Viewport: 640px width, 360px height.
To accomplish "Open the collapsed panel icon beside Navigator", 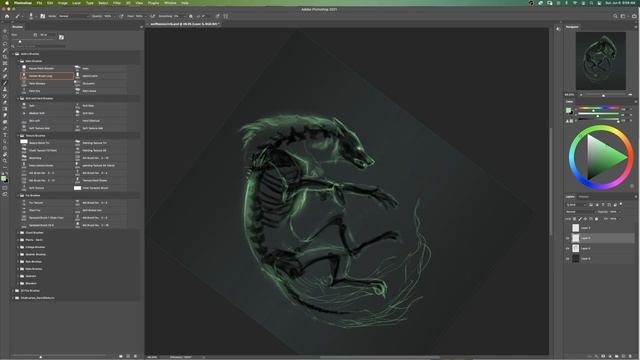I will [x=558, y=29].
